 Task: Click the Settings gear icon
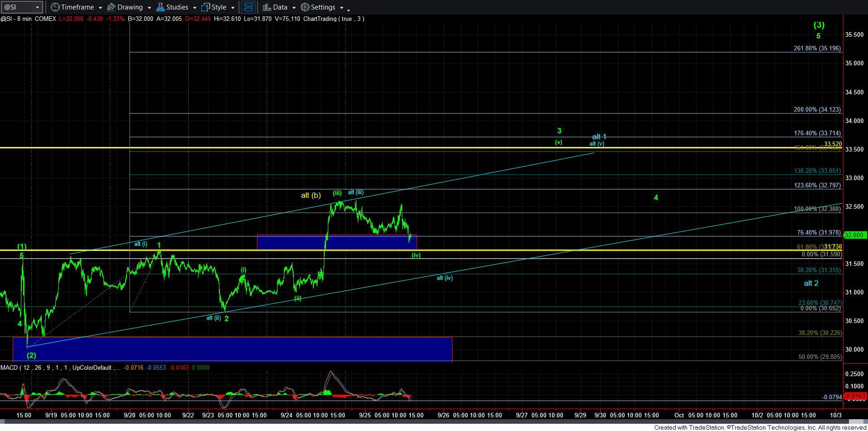coord(305,7)
